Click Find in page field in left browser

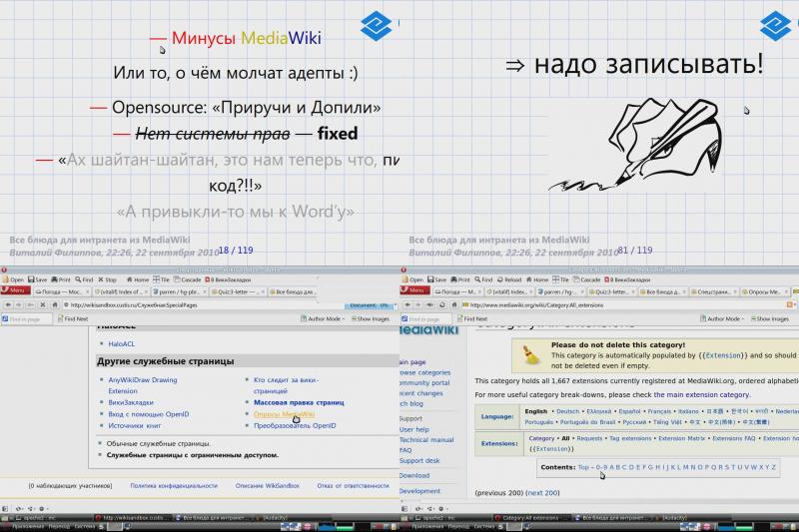coord(27,319)
